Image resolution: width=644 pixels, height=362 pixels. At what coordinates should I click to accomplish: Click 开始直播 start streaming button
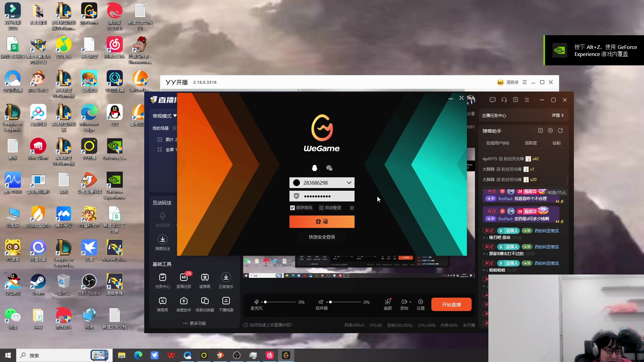(x=451, y=305)
